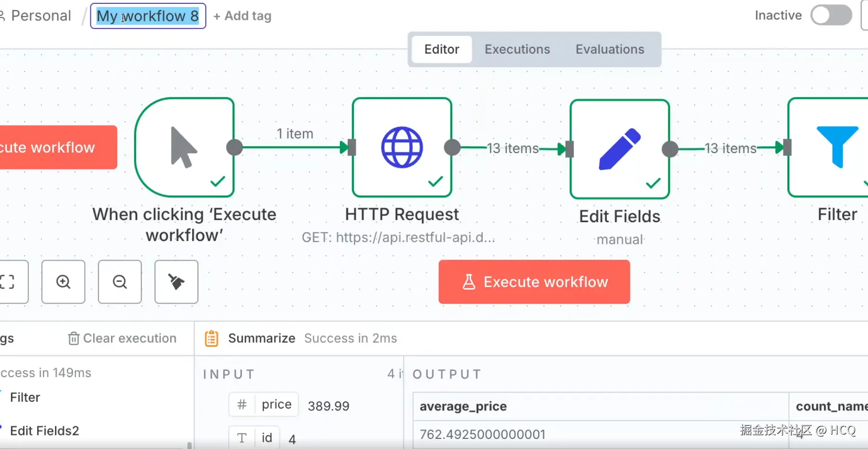Click the fit view canvas icon

click(9, 282)
